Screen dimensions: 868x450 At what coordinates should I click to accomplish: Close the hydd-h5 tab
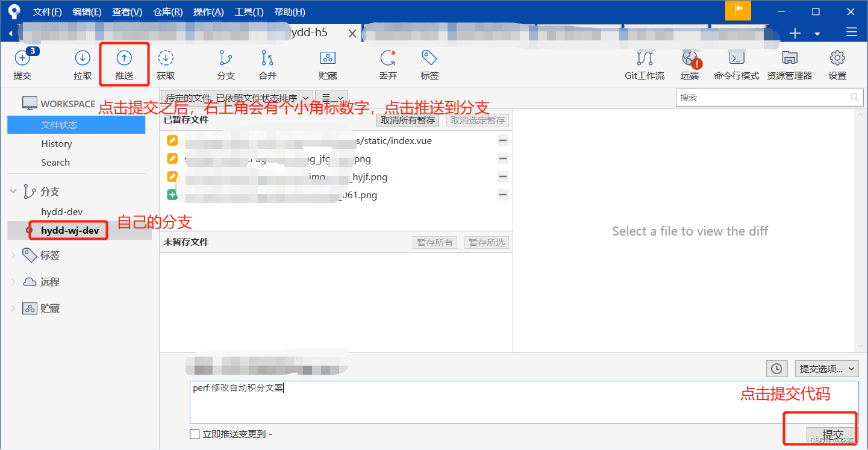click(x=352, y=34)
